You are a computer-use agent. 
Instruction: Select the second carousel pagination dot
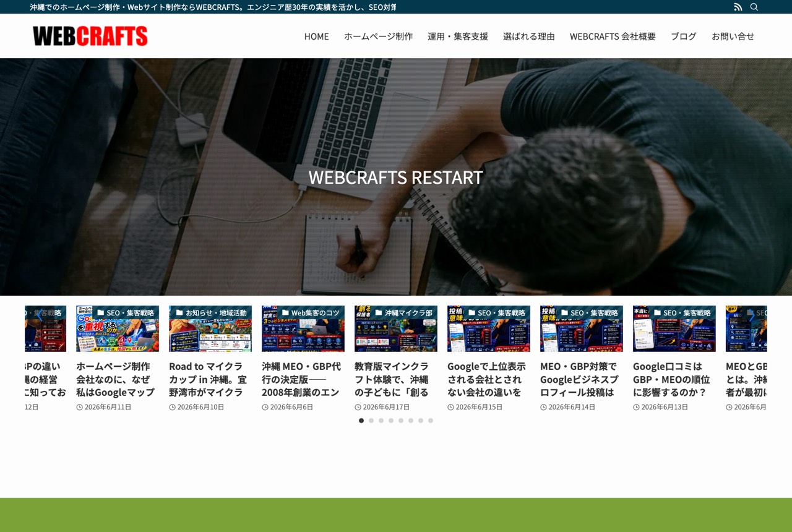click(x=371, y=421)
